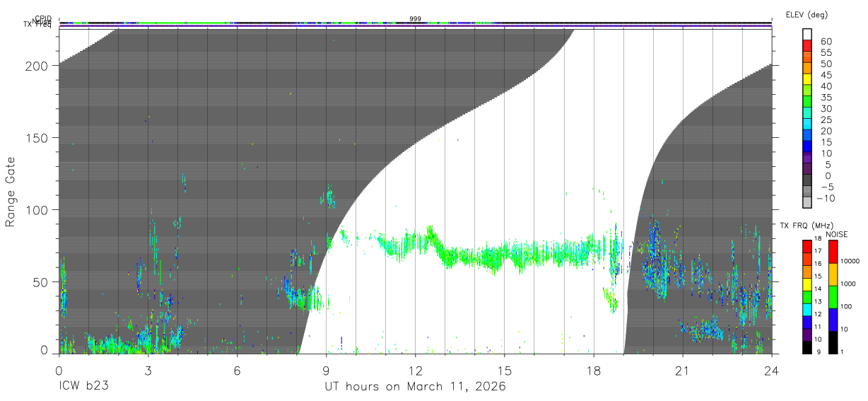868x401 pixels.
Task: Select the 'NOISE' legend title
Action: (836, 234)
